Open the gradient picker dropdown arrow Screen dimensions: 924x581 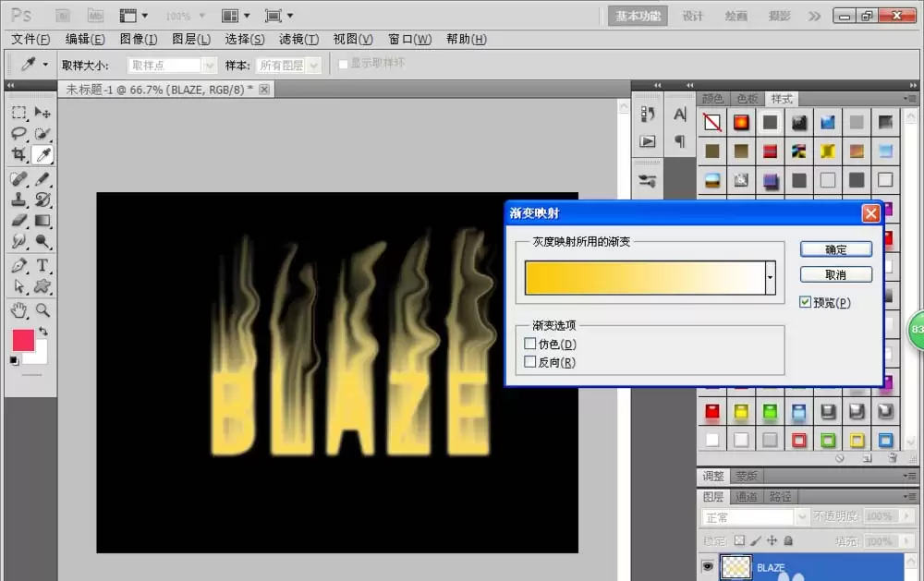click(770, 277)
